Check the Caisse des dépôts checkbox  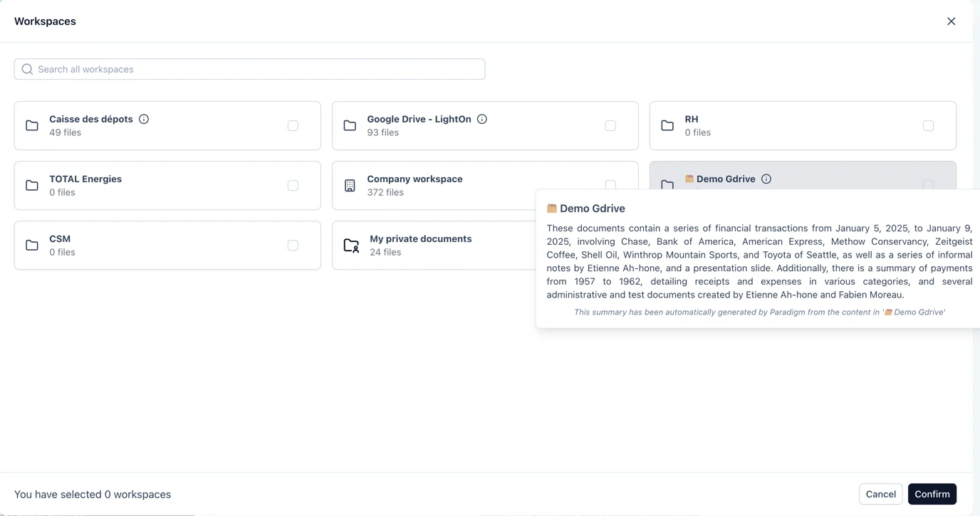(x=293, y=125)
